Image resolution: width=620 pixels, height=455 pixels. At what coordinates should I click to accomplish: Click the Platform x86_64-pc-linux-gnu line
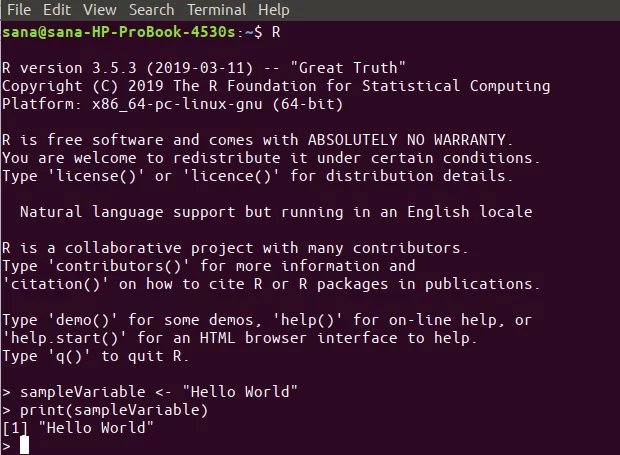coord(172,104)
